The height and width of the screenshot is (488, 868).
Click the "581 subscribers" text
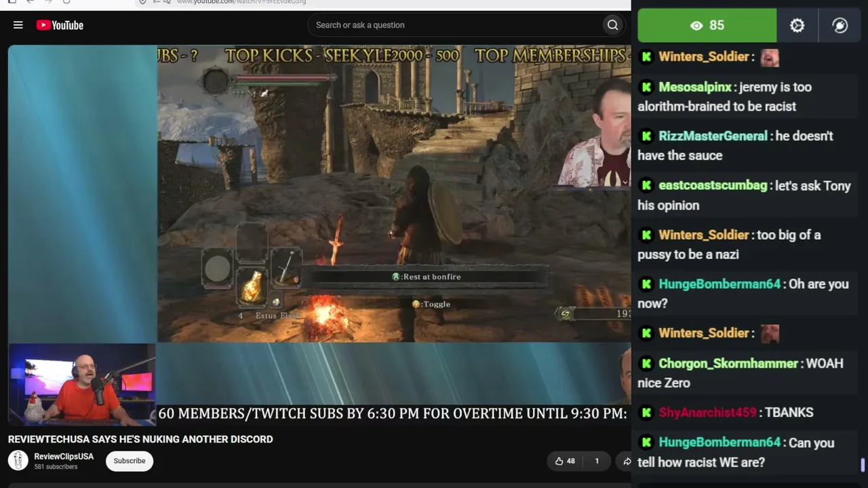pos(56,467)
